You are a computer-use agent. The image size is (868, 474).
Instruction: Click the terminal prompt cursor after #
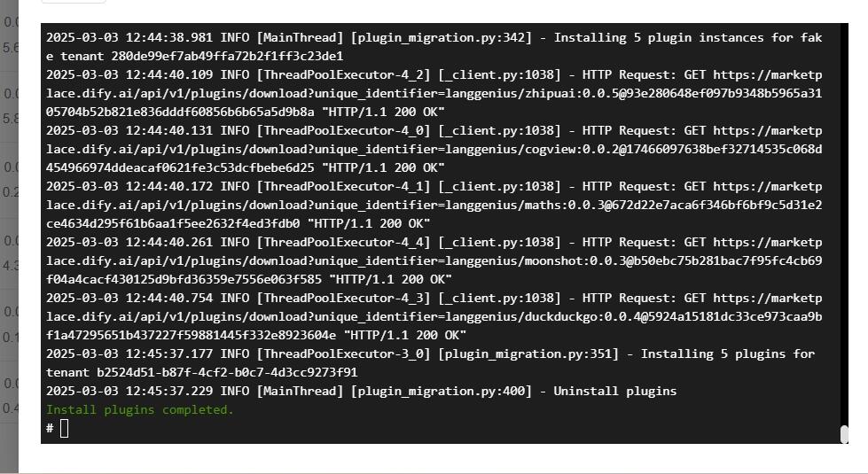[x=64, y=428]
